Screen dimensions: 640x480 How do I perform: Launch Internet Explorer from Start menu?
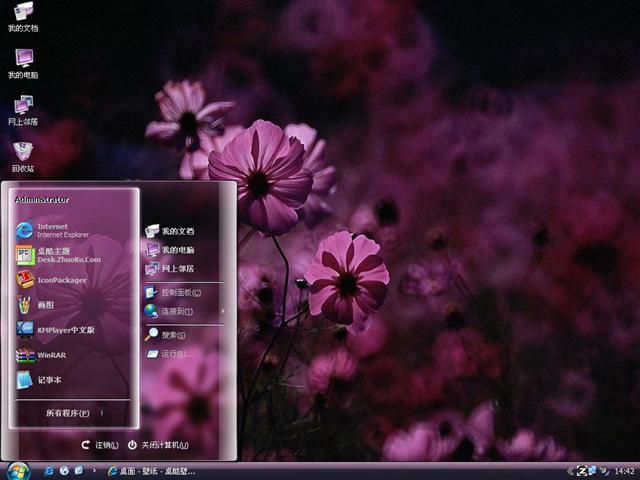tap(52, 230)
